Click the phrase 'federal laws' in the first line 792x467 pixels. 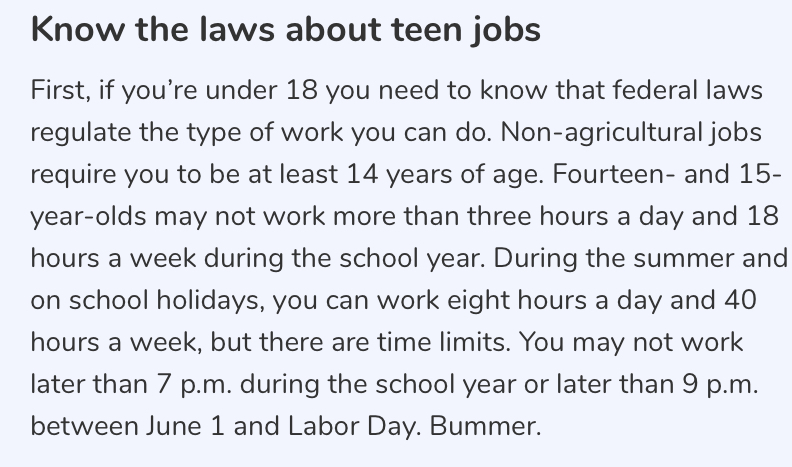[x=687, y=90]
